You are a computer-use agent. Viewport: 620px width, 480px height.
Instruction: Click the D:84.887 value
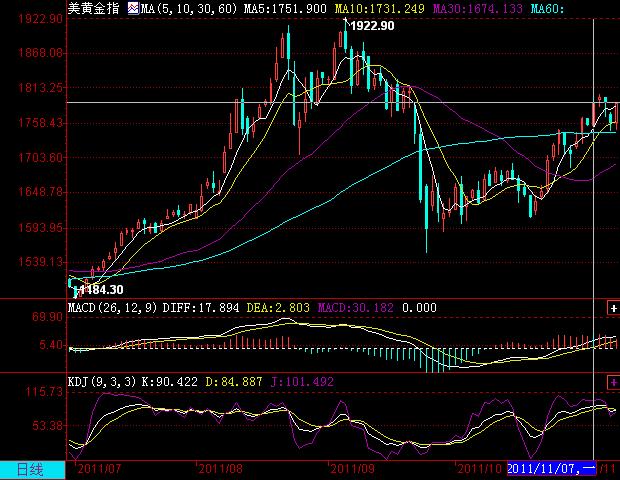point(234,382)
